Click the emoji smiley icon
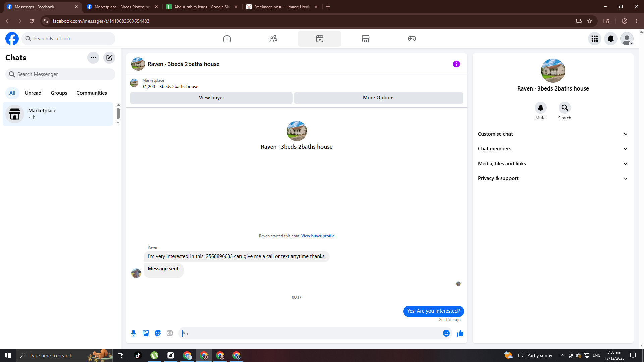The width and height of the screenshot is (644, 362). [446, 333]
